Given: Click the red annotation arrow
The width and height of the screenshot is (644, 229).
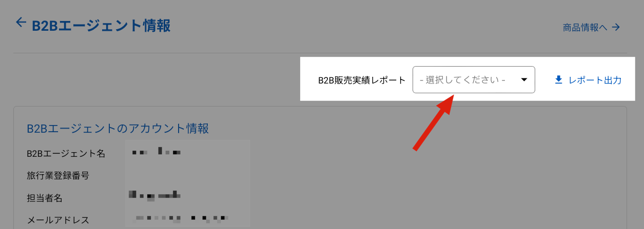Looking at the screenshot, I should coord(436,123).
